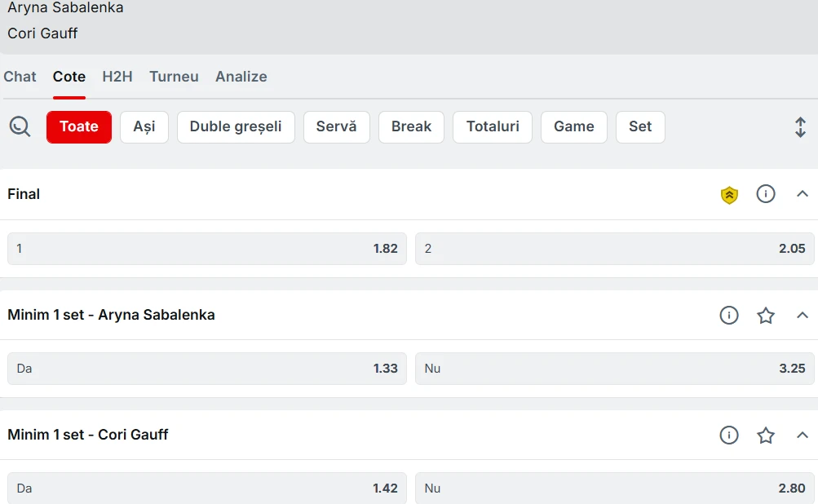Go to the Turneu tab
The width and height of the screenshot is (818, 504).
point(174,77)
